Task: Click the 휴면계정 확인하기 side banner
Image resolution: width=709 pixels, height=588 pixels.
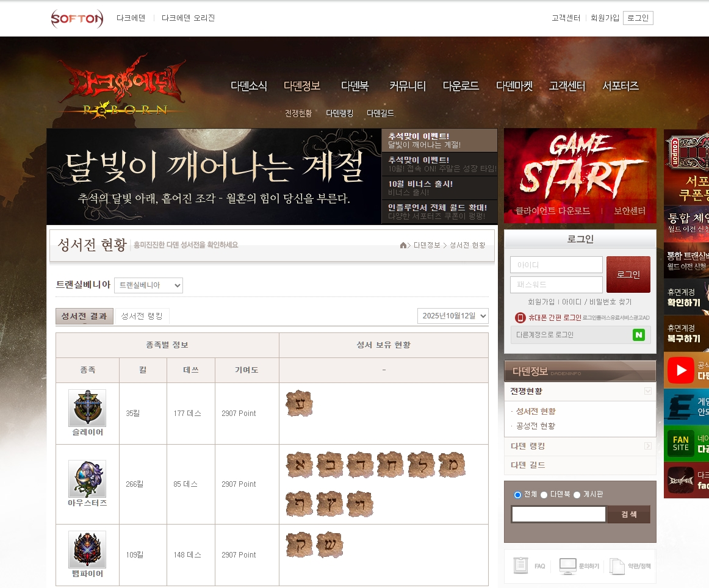Action: pyautogui.click(x=686, y=298)
